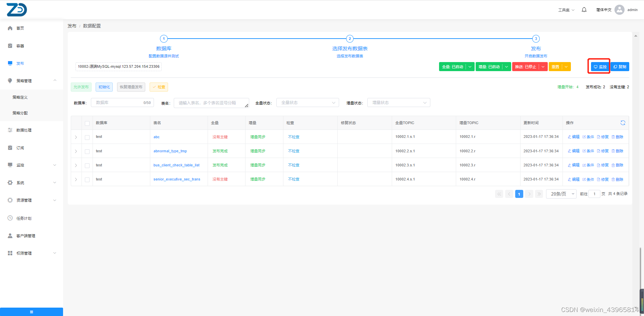This screenshot has height=316, width=644.
Task: Click the 数据处理 sliders icon
Action: [x=10, y=130]
